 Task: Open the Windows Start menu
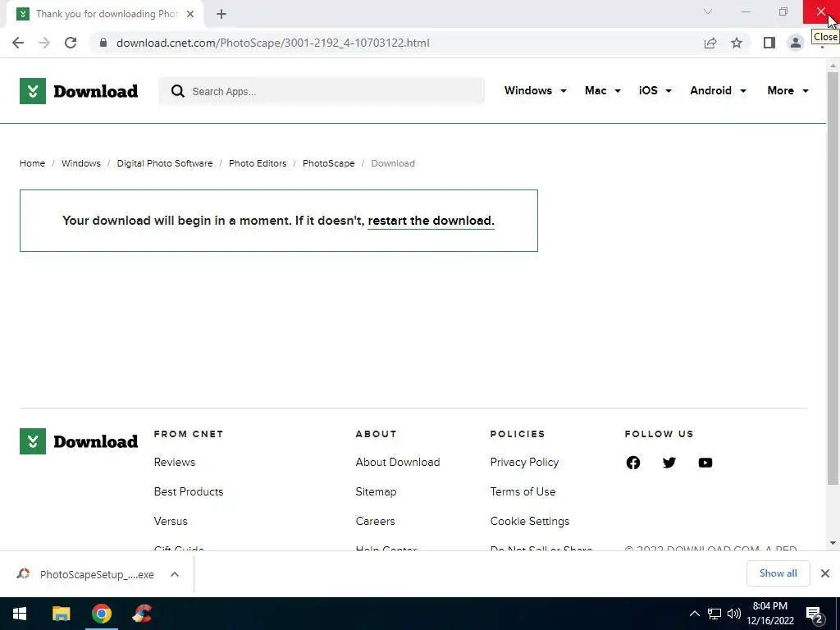coord(20,614)
